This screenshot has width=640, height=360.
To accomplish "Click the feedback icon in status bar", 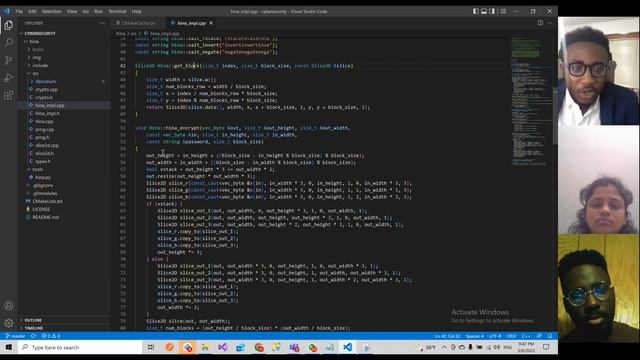I will pos(539,336).
